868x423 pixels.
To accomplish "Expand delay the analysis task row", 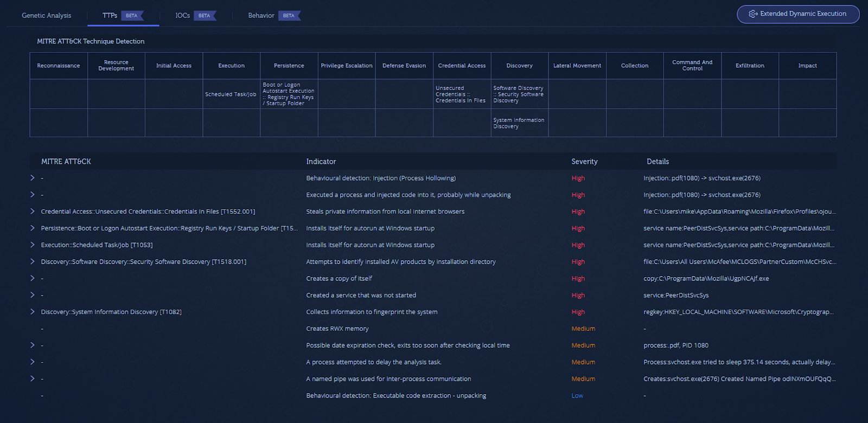I will pos(33,362).
